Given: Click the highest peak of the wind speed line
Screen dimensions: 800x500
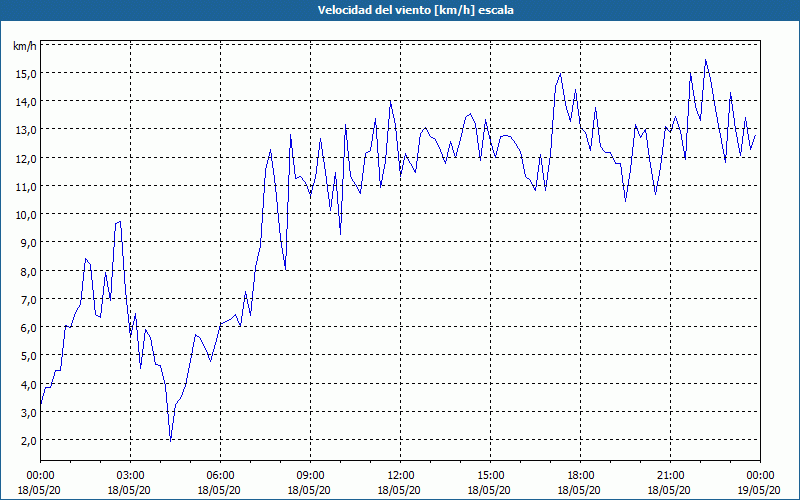Looking at the screenshot, I should click(706, 60).
